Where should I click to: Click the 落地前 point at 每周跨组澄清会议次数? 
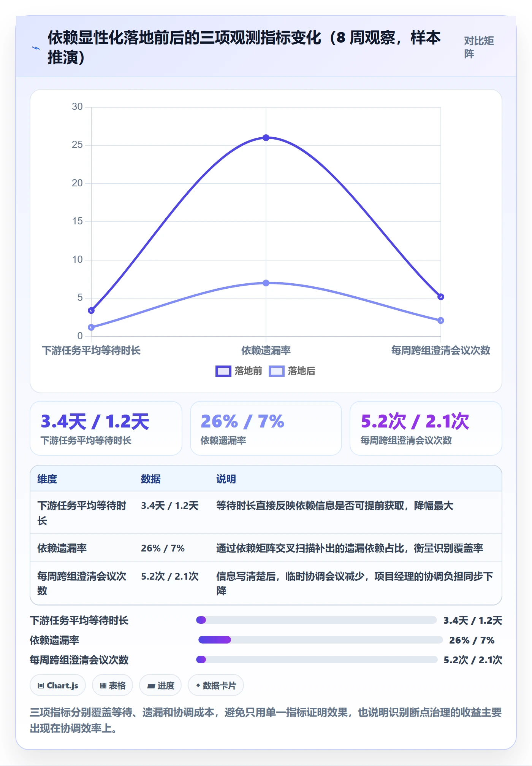pos(441,297)
